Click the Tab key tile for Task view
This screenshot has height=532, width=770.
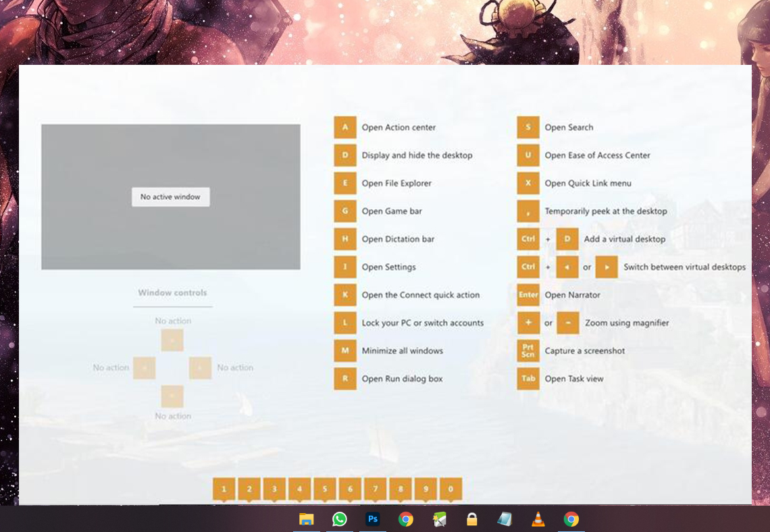click(x=528, y=379)
